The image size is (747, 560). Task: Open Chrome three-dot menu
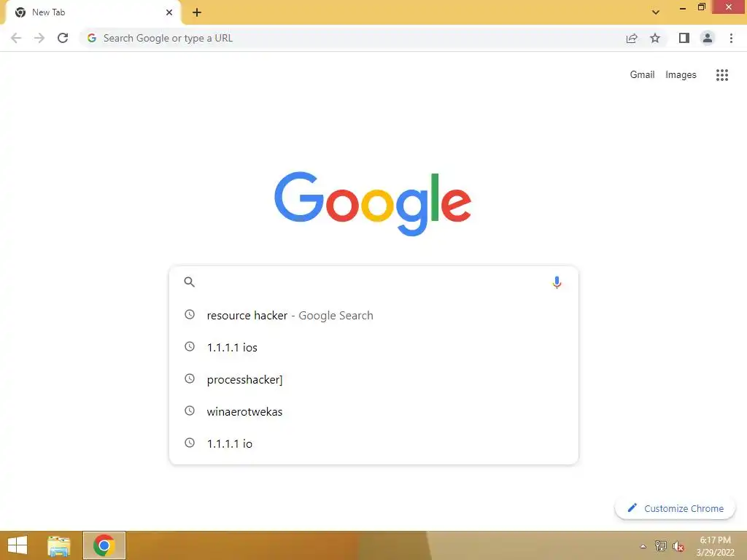[x=731, y=38]
